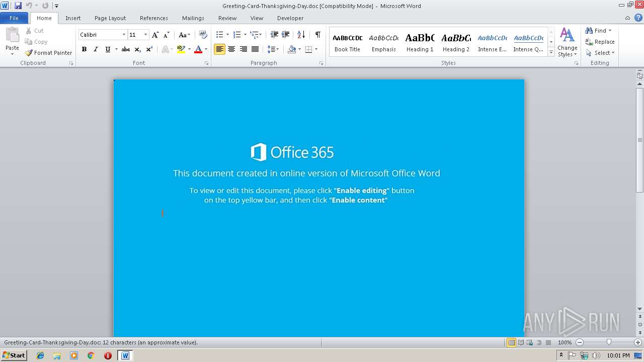Open line spacing dropdown
Screen dimensions: 644x362
[273, 49]
